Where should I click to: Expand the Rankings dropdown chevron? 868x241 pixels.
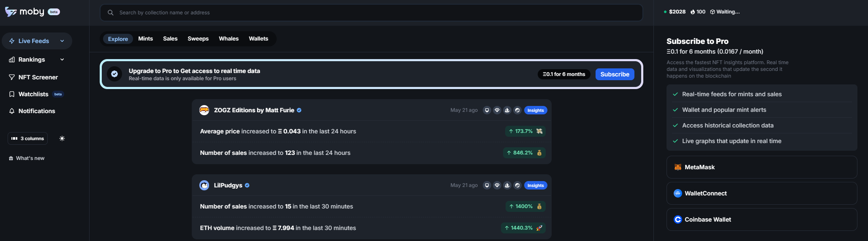tap(62, 60)
